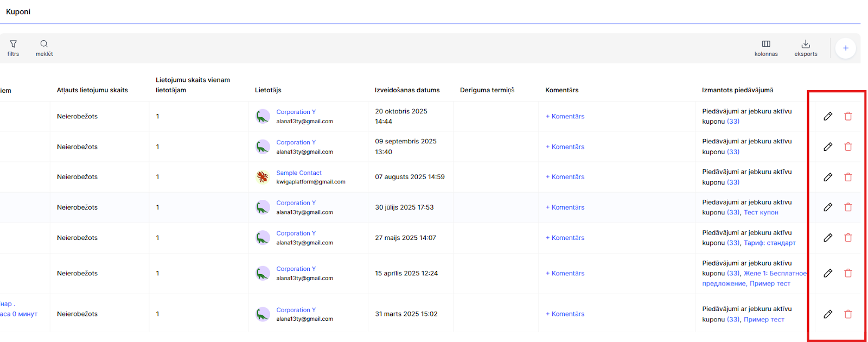This screenshot has height=342, width=868.
Task: Edit the coupon created 07 augusts 2025
Action: tap(828, 177)
